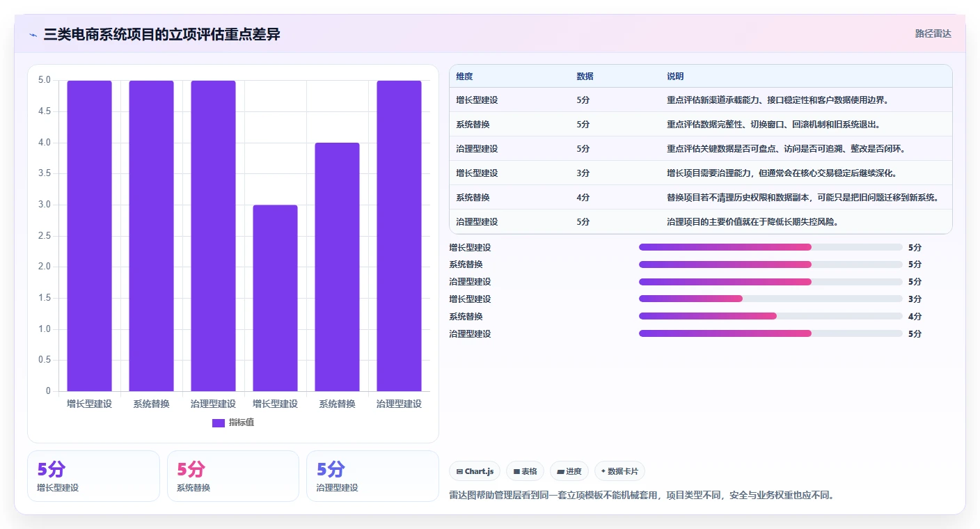The width and height of the screenshot is (980, 529).
Task: Click the text 替换项目若不清理历史权限和数据副本
Action: [738, 198]
